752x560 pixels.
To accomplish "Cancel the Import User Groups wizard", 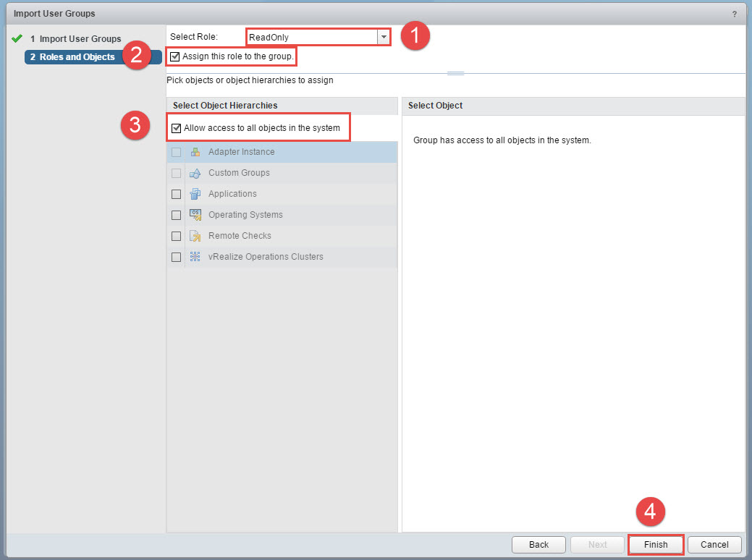I will coord(714,545).
